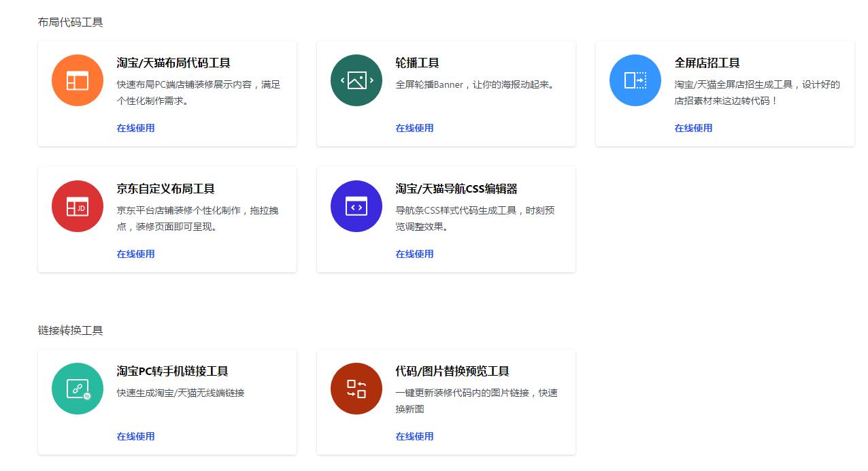Open 在线使用 under 全屏店招工具
Viewport: 868px width, 471px height.
coord(693,128)
